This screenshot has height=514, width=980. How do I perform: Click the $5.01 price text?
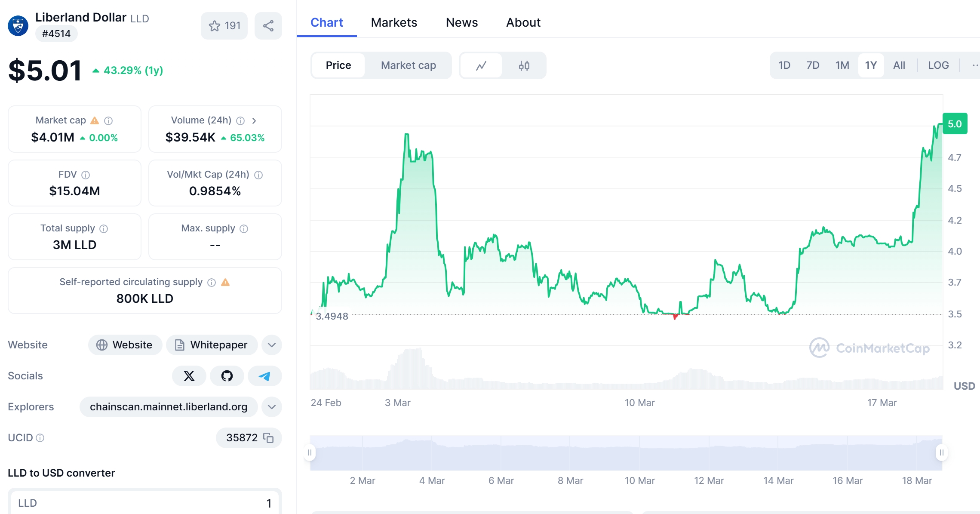coord(45,71)
